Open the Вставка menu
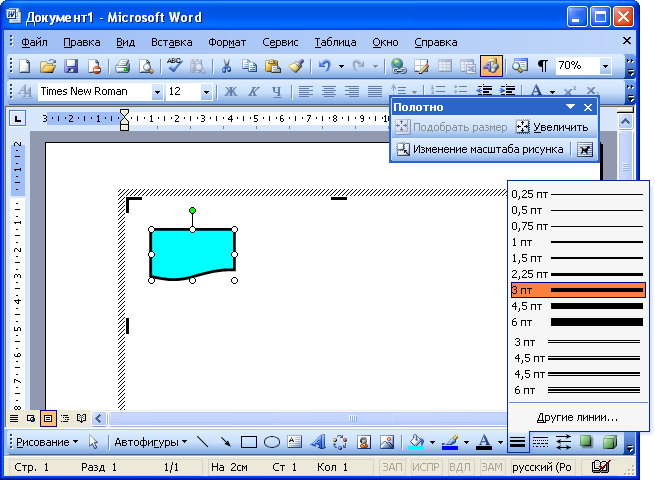This screenshot has height=480, width=655. click(x=172, y=42)
